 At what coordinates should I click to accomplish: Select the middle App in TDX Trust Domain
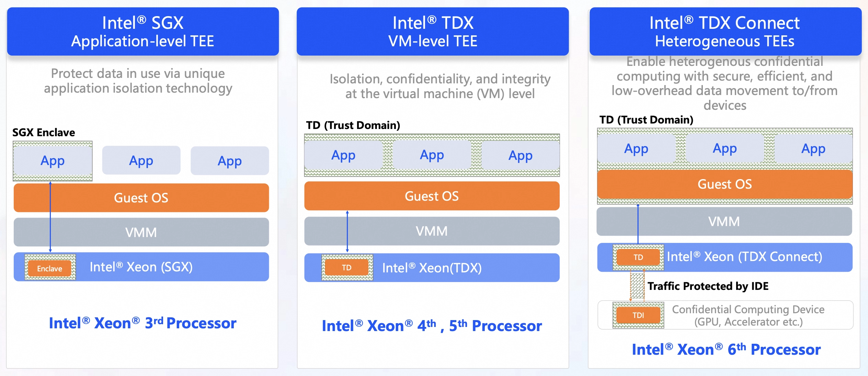coord(432,155)
